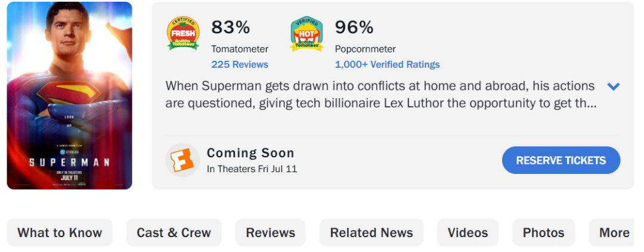Click the Fandango orange ticket icon

click(x=182, y=160)
